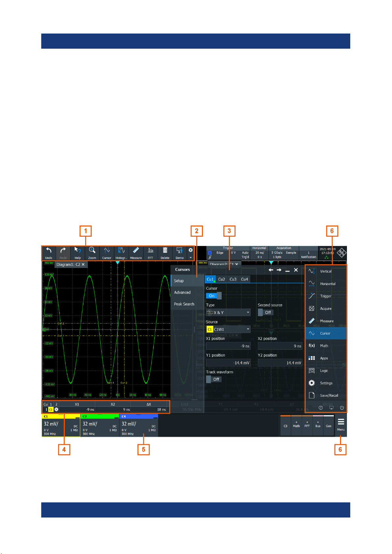Select the Zoom tool in toolbar
The height and width of the screenshot is (554, 392).
coord(92,253)
